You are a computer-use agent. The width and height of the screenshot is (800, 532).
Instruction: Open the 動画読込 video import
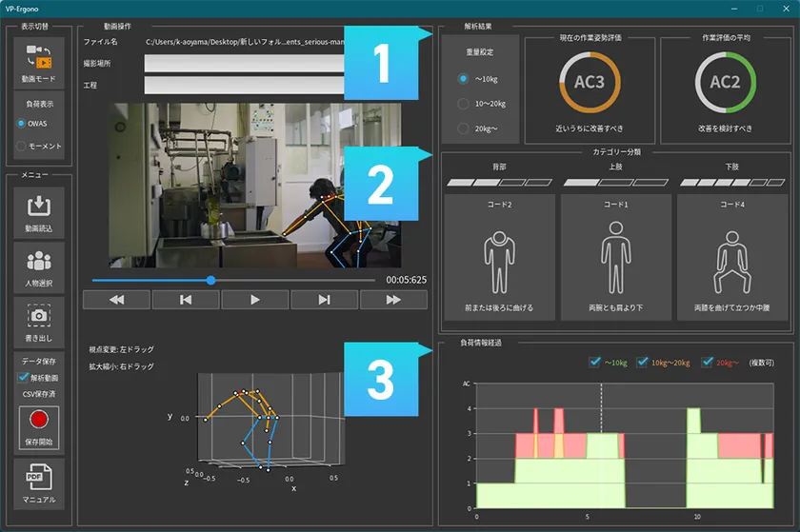39,212
